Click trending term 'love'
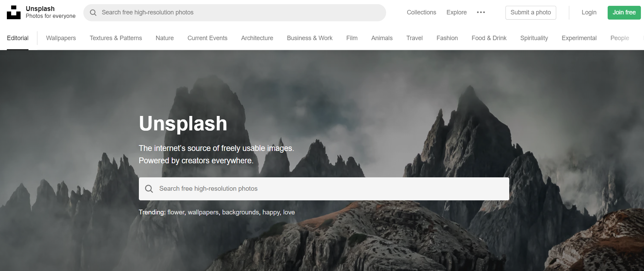644x271 pixels. coord(289,212)
